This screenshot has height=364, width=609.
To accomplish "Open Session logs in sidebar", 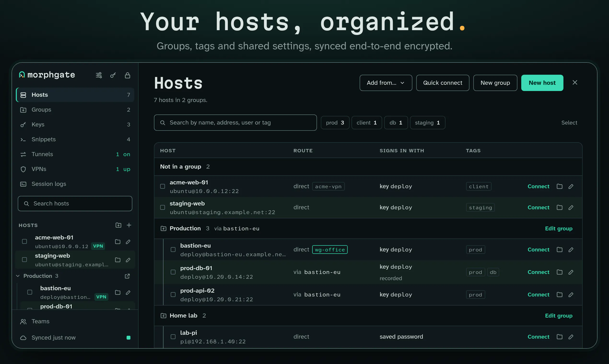I will [x=75, y=184].
